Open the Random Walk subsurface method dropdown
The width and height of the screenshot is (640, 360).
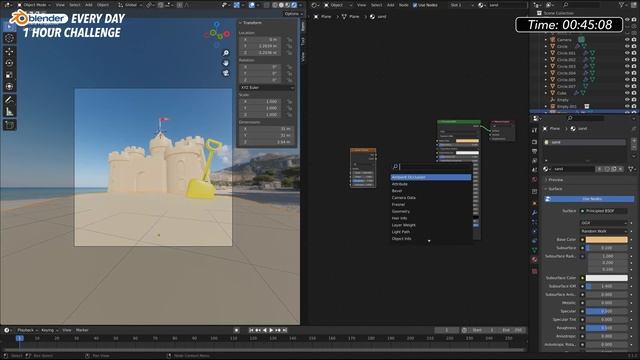[x=604, y=231]
